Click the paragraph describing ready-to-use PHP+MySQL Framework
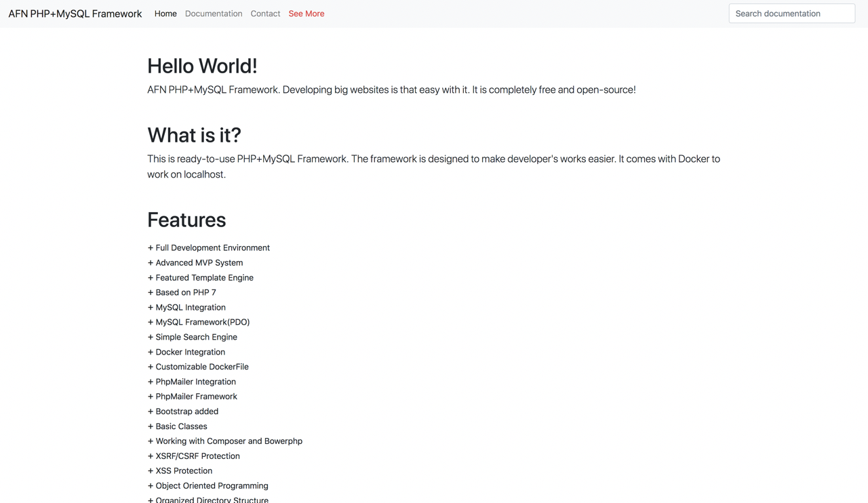The image size is (868, 503). 434,167
